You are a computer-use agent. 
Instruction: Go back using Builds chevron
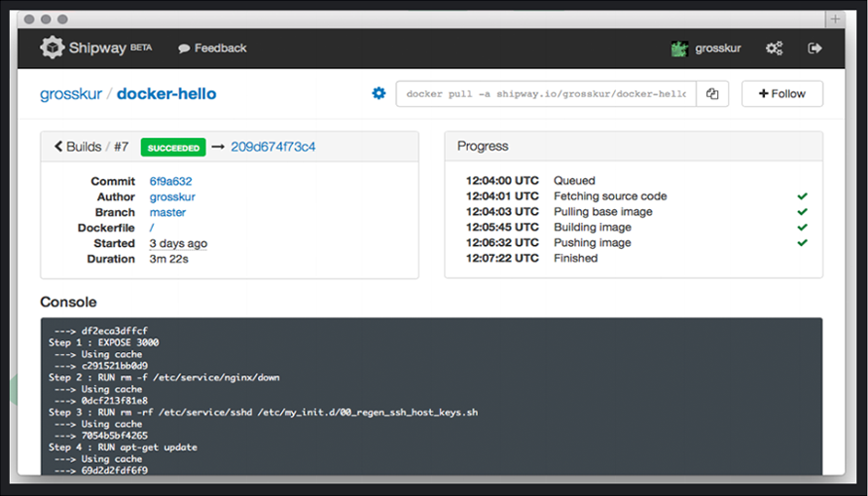58,146
